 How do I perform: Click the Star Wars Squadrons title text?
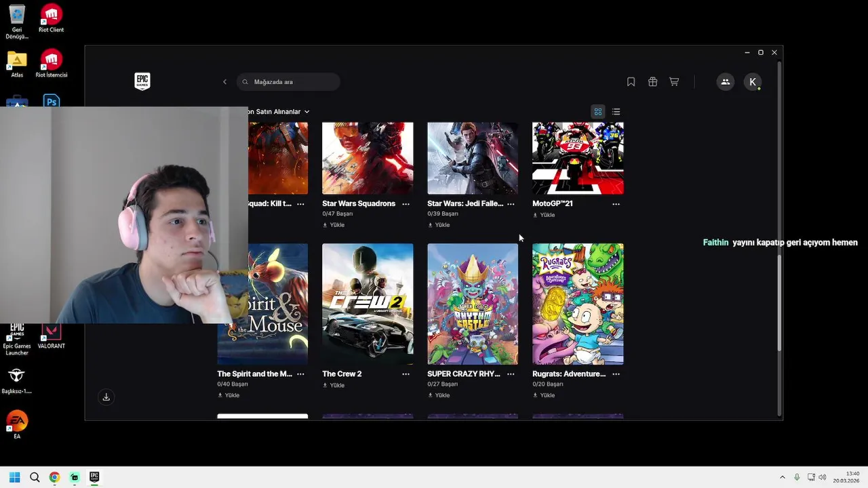point(359,203)
